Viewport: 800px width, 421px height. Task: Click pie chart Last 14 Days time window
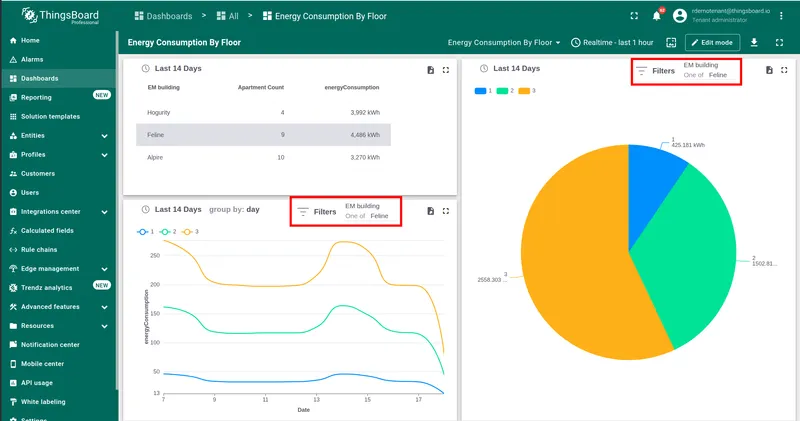pos(510,68)
